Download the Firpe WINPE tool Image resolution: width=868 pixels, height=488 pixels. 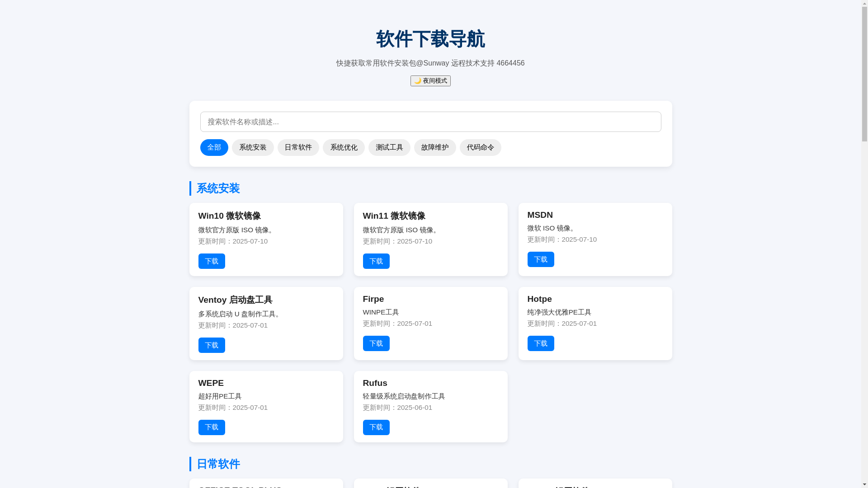tap(376, 343)
